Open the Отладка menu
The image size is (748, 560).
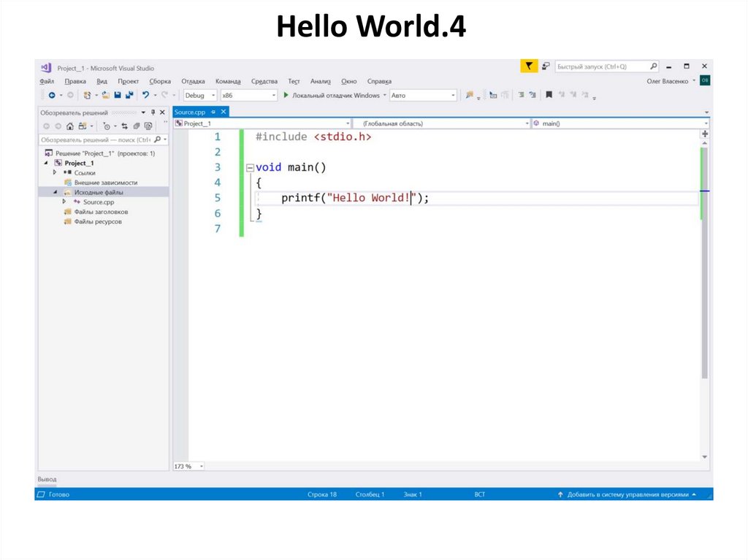pyautogui.click(x=193, y=81)
